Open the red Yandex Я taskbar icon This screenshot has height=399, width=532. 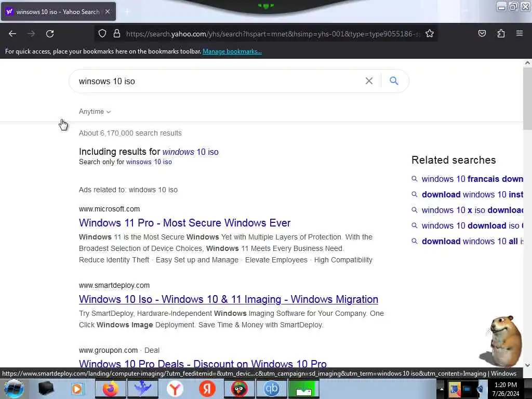point(207,389)
